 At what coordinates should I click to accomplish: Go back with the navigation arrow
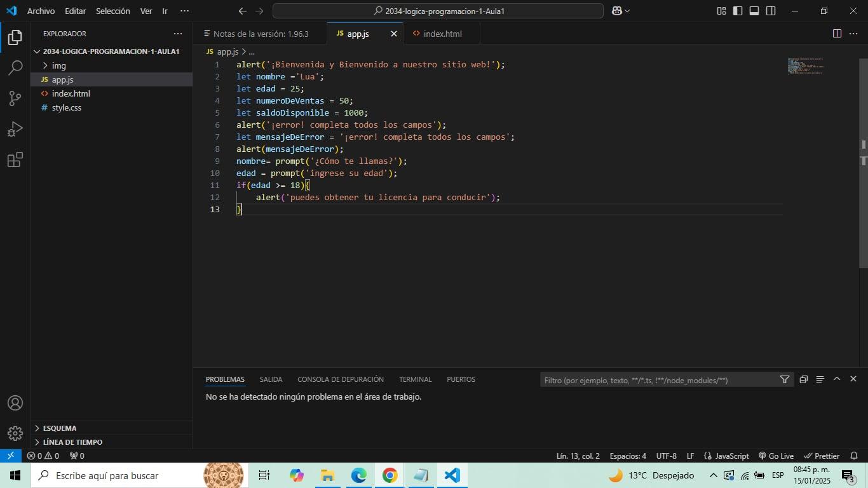tap(242, 11)
